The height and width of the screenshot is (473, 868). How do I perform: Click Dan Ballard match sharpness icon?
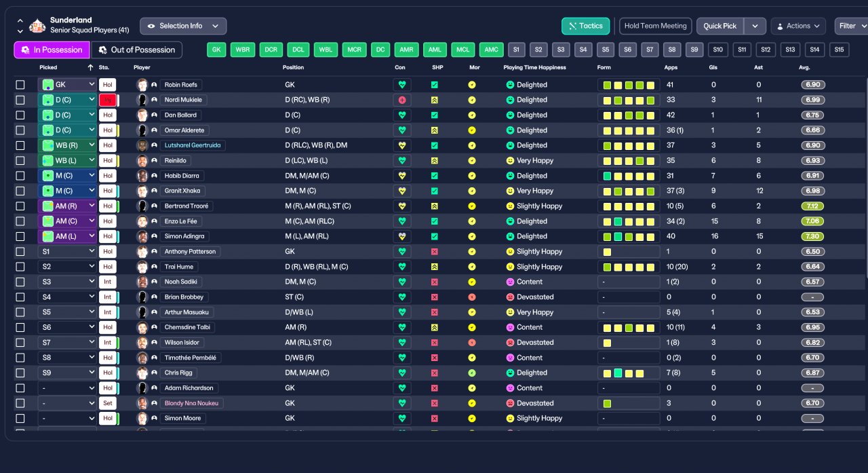pyautogui.click(x=435, y=115)
